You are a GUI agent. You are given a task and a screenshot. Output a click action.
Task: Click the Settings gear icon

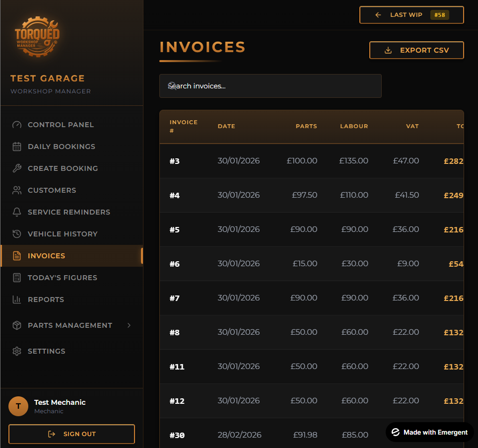pyautogui.click(x=17, y=351)
